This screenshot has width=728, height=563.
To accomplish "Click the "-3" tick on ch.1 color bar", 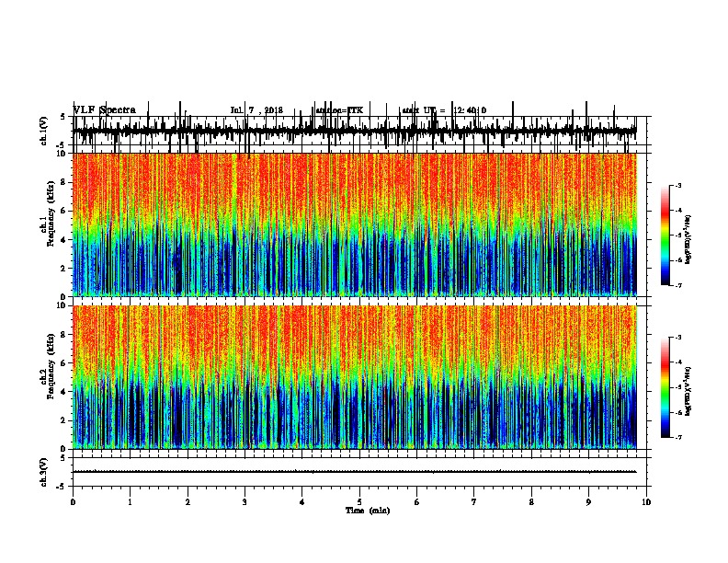I will click(x=678, y=185).
